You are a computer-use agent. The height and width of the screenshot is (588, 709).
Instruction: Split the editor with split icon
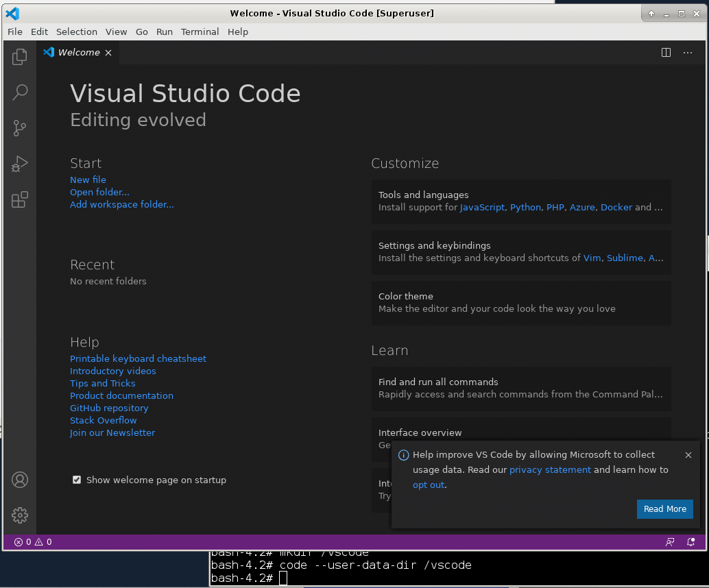coord(666,53)
